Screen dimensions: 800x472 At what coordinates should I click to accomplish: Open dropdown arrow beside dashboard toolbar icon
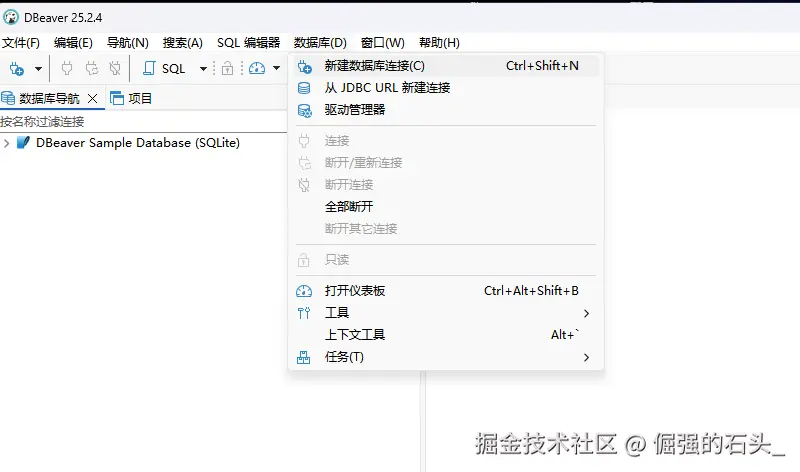[x=277, y=68]
